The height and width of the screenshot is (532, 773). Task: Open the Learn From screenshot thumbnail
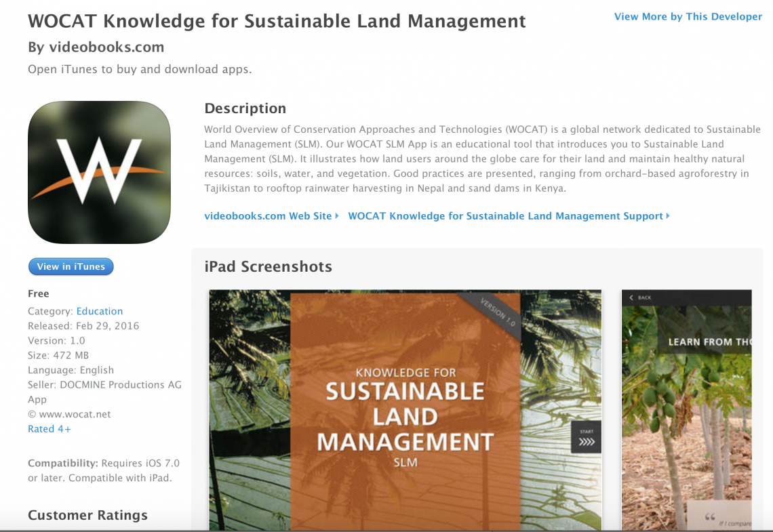click(687, 410)
